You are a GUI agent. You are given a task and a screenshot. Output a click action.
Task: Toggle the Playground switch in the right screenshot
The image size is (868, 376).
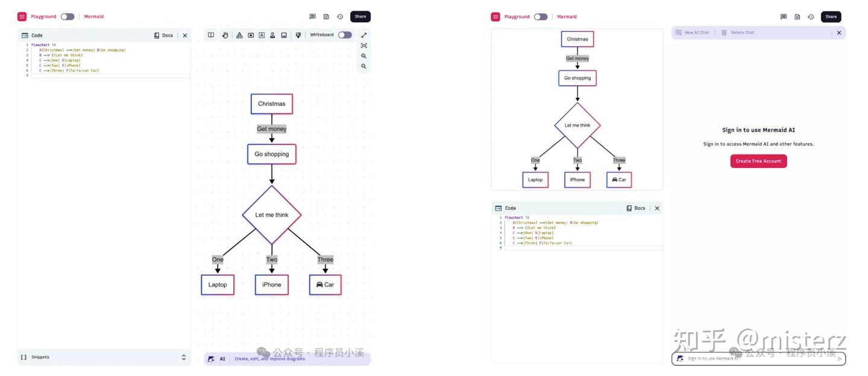[x=541, y=17]
